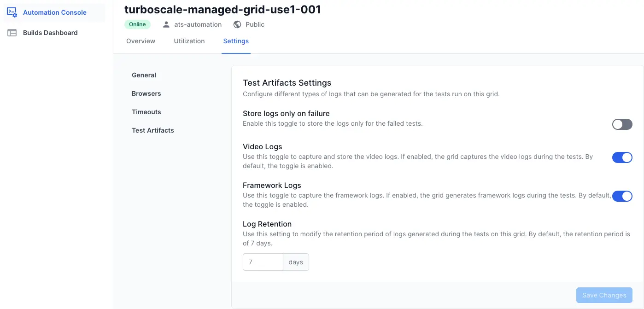Open Timeouts settings section
Viewport: 644px width, 309px height.
coord(146,112)
